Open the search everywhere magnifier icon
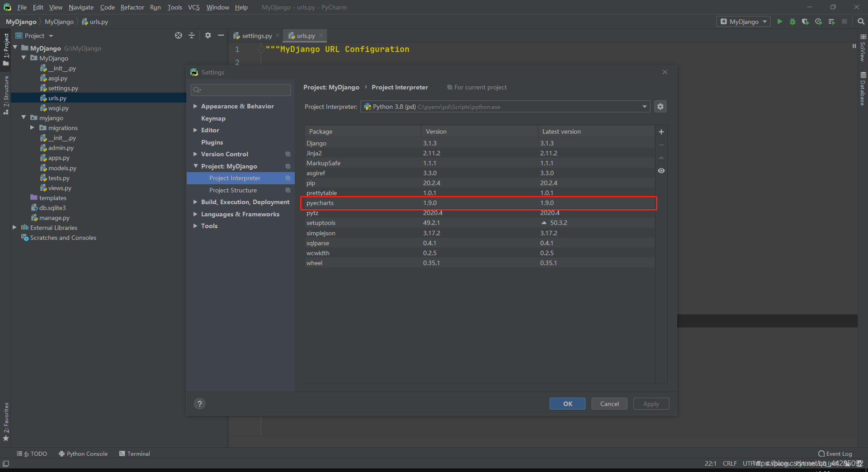This screenshot has height=472, width=868. pos(861,22)
